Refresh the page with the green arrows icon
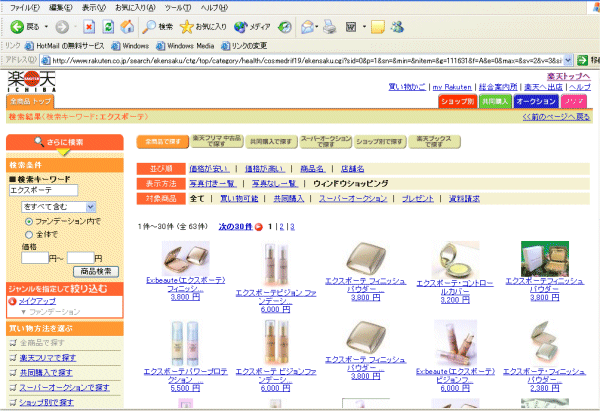The image size is (600, 411). [108, 27]
